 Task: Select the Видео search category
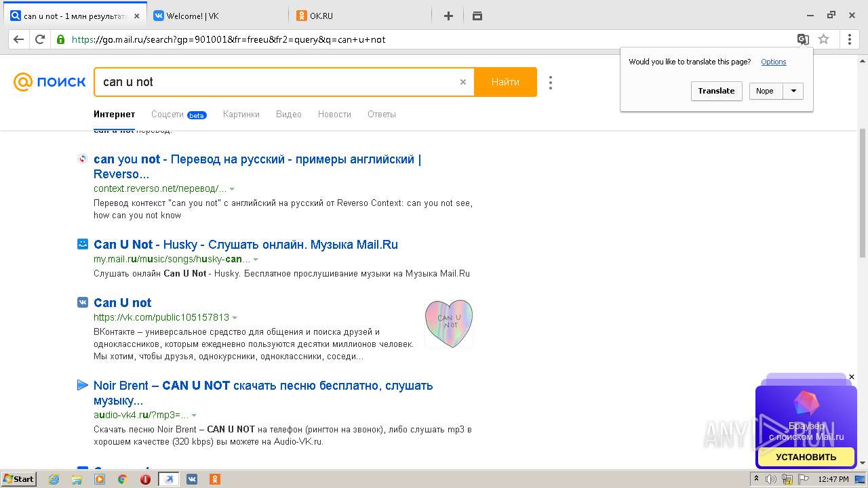coord(289,114)
